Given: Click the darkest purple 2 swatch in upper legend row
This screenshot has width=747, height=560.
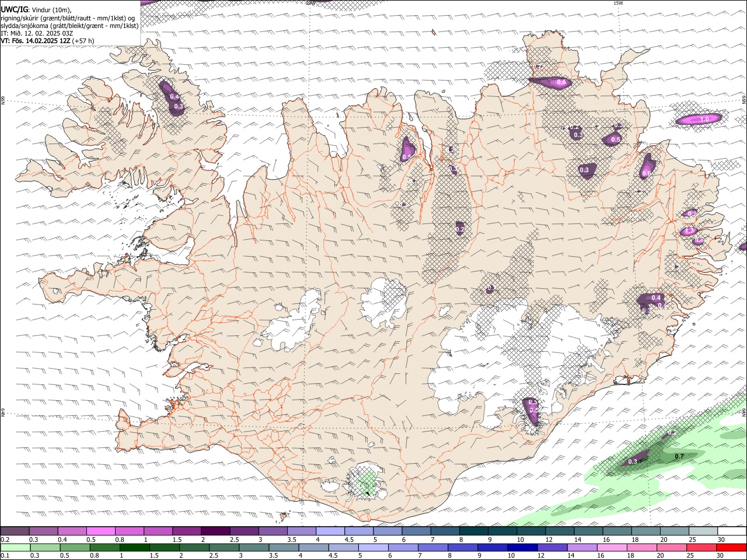Looking at the screenshot, I should coord(215,531).
